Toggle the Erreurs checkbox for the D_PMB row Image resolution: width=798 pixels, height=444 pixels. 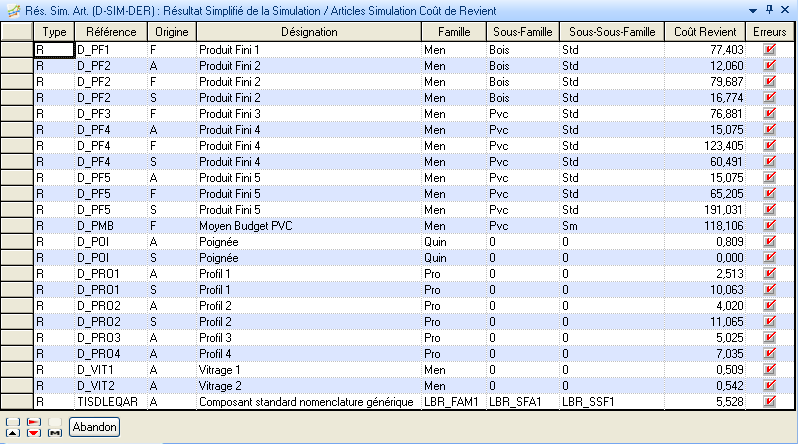coord(769,227)
